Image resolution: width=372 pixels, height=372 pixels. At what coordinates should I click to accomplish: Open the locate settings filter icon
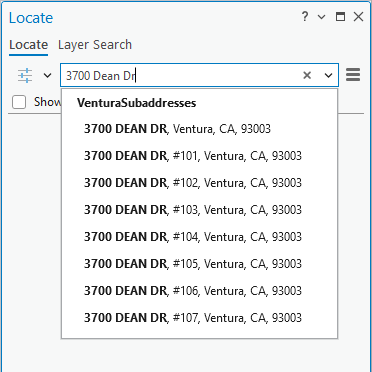[25, 75]
